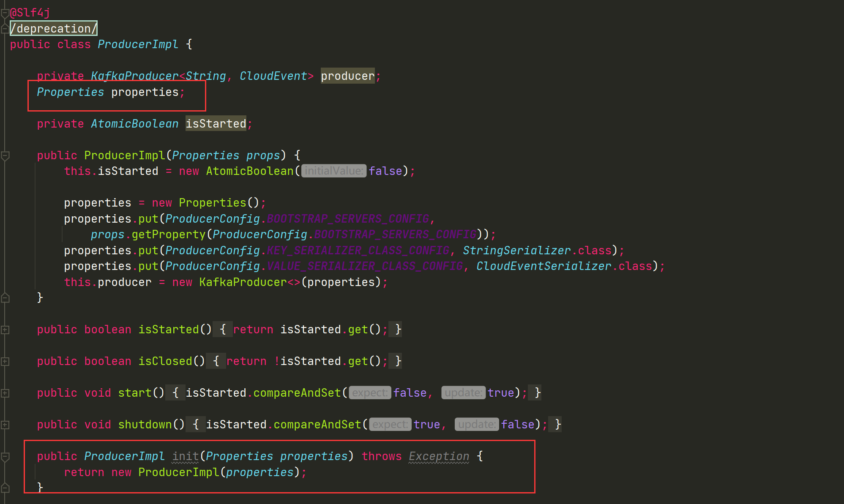Image resolution: width=844 pixels, height=504 pixels.
Task: Expand the folded shutdown() method
Action: [x=5, y=425]
